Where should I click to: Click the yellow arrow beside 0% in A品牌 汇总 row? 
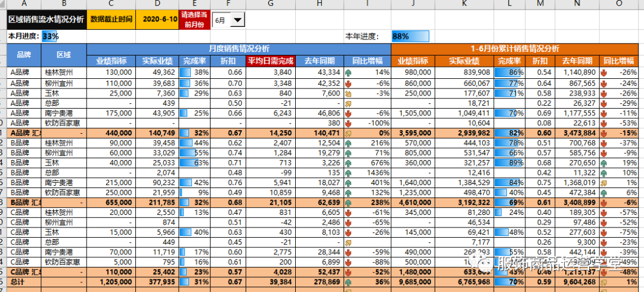pos(349,133)
